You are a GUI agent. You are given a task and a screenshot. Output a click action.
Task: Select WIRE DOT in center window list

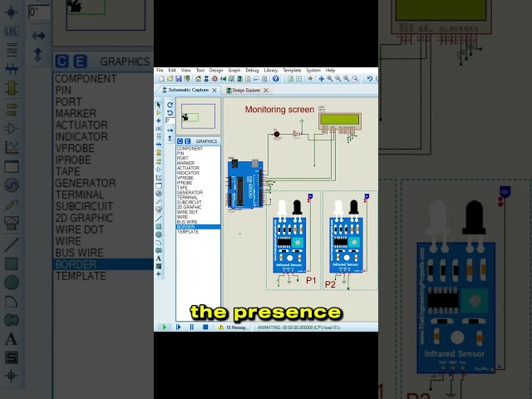198,212
